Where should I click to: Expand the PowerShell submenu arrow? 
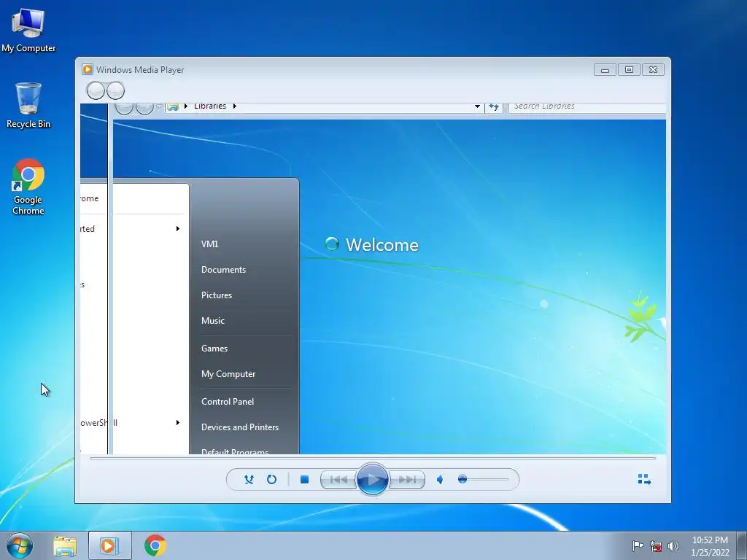point(178,422)
